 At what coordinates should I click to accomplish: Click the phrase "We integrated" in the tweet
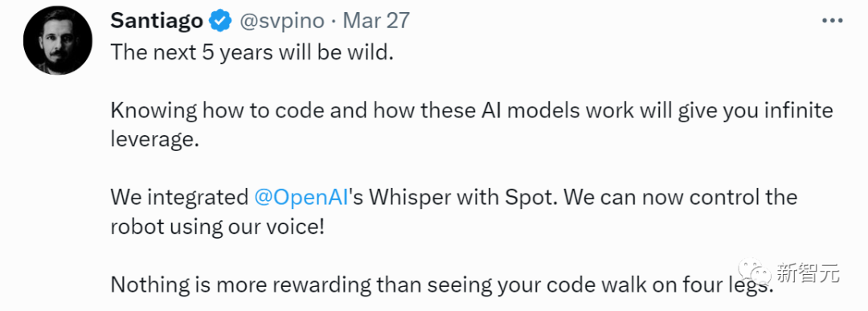pyautogui.click(x=178, y=197)
